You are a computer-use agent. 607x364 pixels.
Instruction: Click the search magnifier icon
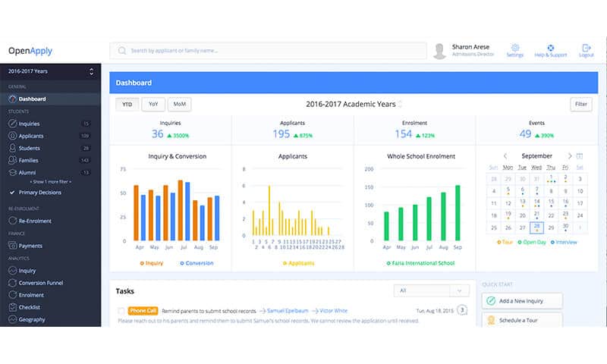click(122, 51)
